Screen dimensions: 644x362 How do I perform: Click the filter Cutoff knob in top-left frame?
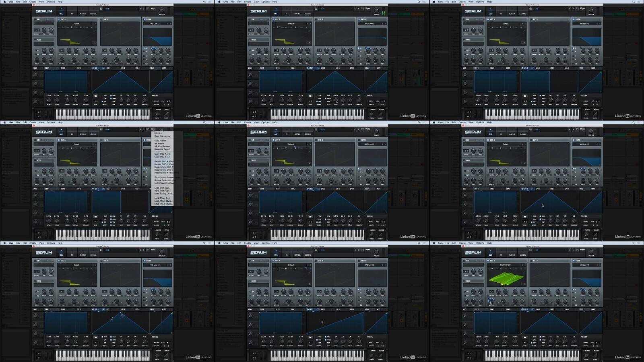pos(153,50)
